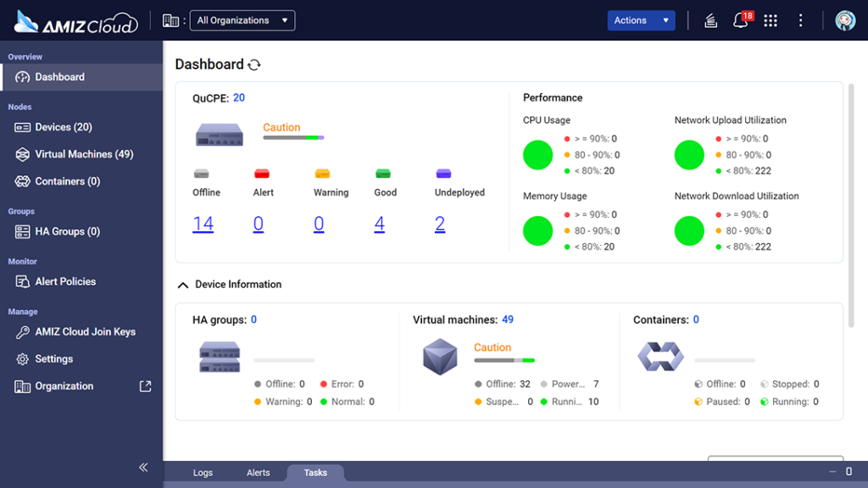Open AMIZ Cloud Join Keys page
Viewport: 868px width, 488px height.
coord(86,331)
